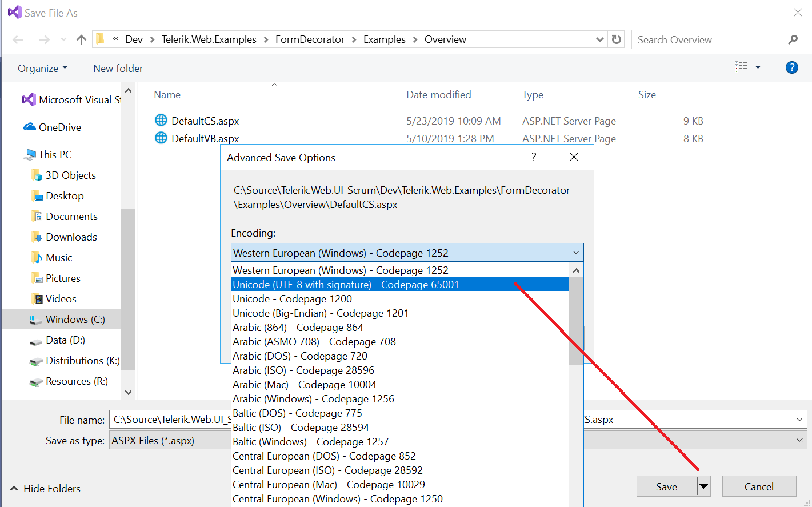This screenshot has height=507, width=812.
Task: Select the Resources (R:) drive
Action: point(69,381)
